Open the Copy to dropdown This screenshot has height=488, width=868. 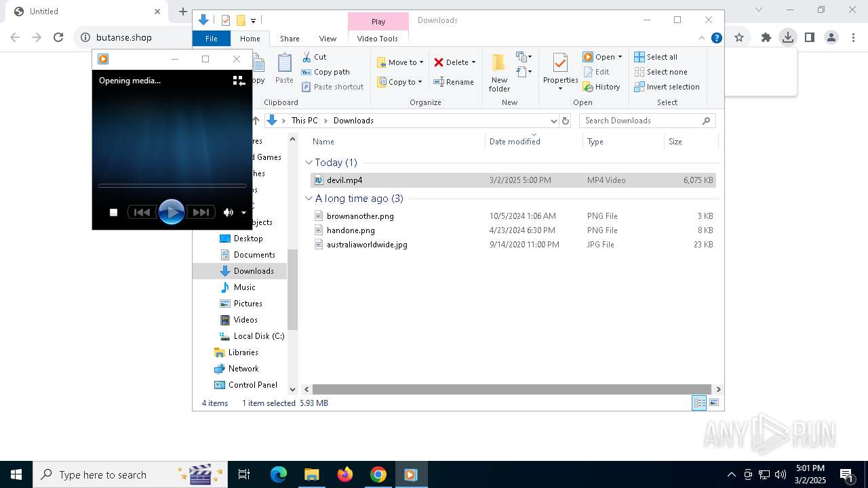(x=399, y=82)
